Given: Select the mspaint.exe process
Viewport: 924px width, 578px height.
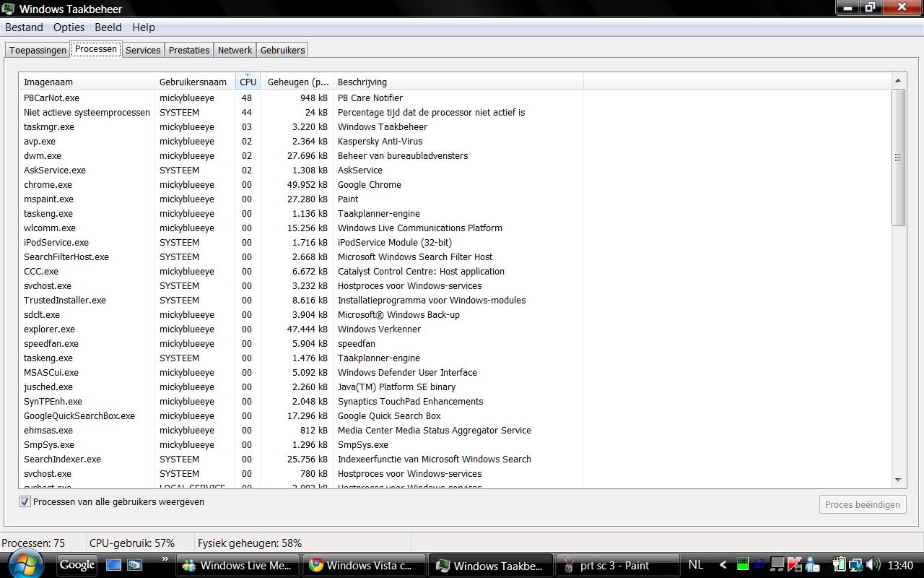Looking at the screenshot, I should pos(301,199).
